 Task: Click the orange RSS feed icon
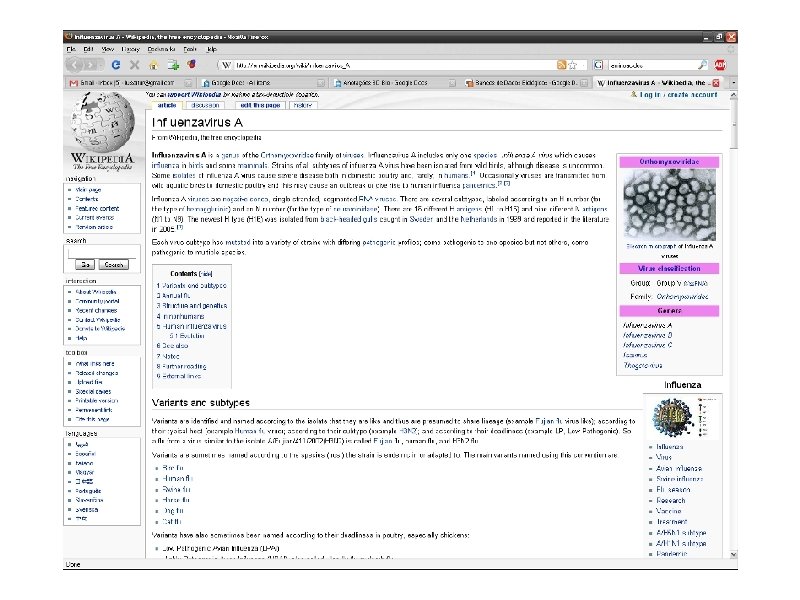pyautogui.click(x=561, y=65)
